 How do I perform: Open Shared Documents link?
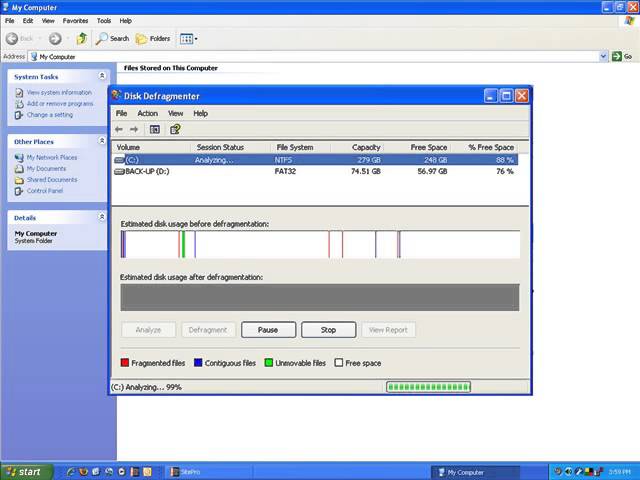(52, 180)
